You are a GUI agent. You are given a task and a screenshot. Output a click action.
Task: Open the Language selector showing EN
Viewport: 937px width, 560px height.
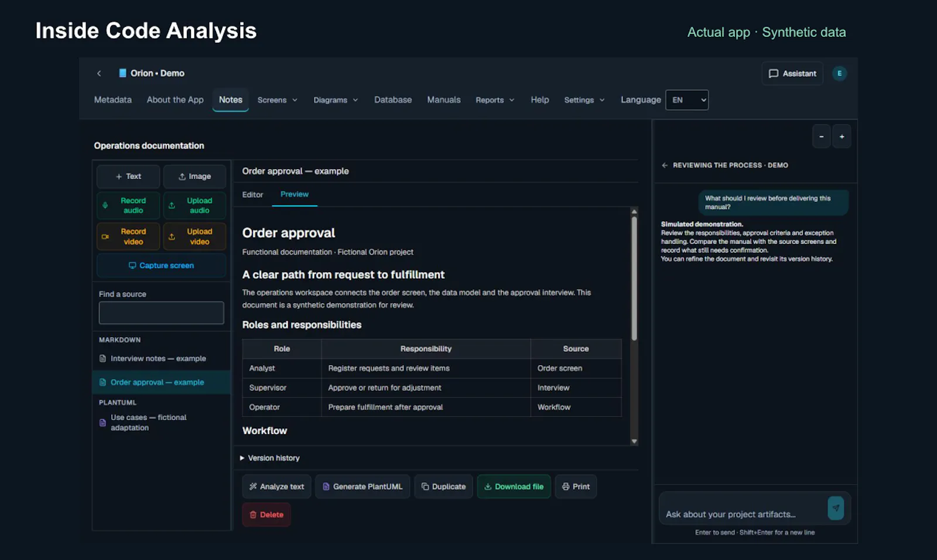(687, 100)
